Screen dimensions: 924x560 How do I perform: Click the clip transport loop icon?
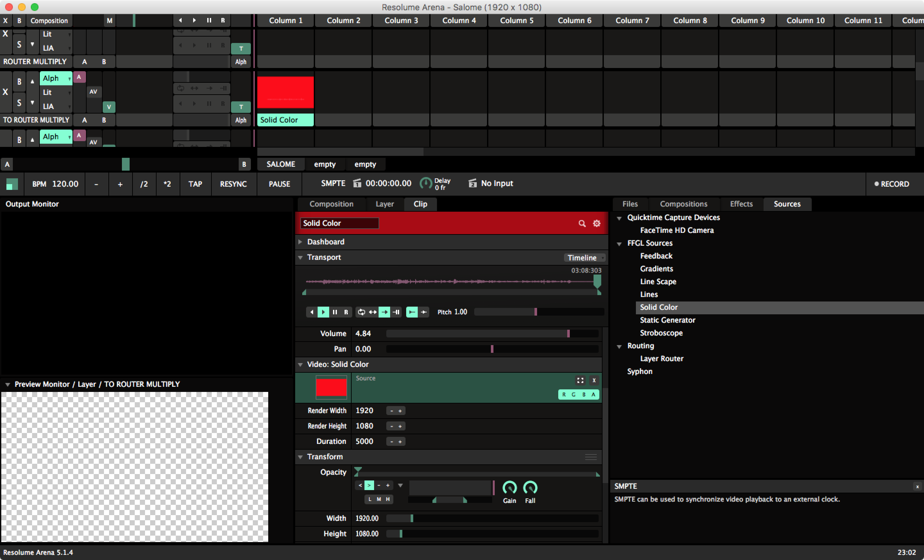point(361,312)
